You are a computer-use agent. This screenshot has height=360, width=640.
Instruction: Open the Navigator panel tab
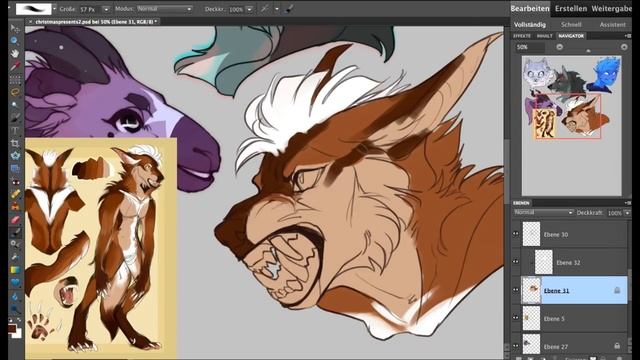point(571,36)
